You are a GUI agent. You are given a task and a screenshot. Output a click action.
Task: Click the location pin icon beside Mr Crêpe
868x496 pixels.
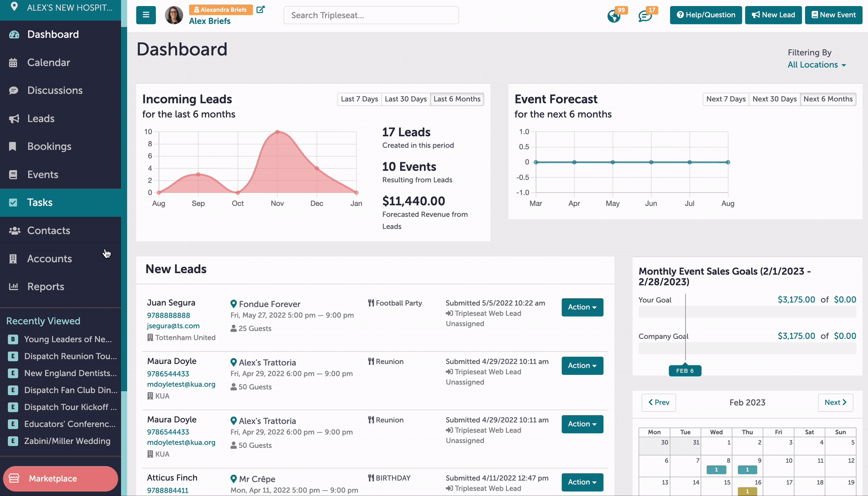(234, 479)
